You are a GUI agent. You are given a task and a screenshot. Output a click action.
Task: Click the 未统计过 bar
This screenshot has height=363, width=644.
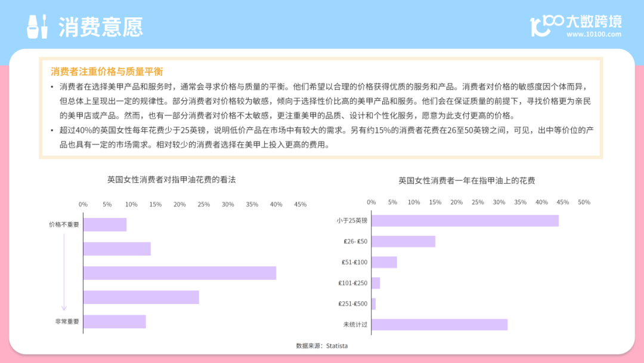point(439,324)
